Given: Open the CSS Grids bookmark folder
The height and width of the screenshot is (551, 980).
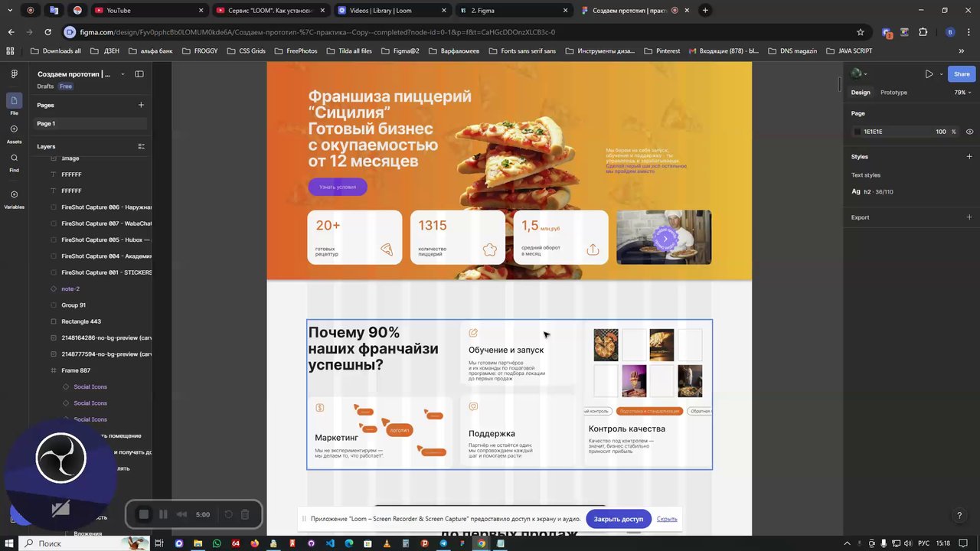Looking at the screenshot, I should 247,51.
